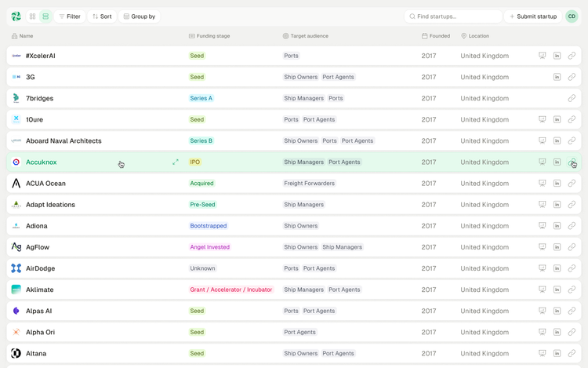This screenshot has width=588, height=368.
Task: Click the Submit startup button
Action: [533, 16]
